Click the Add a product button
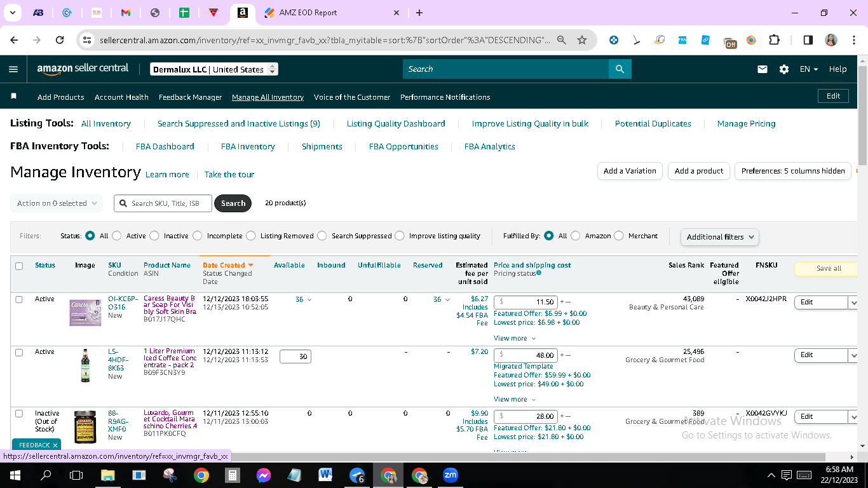Image resolution: width=868 pixels, height=488 pixels. tap(699, 171)
